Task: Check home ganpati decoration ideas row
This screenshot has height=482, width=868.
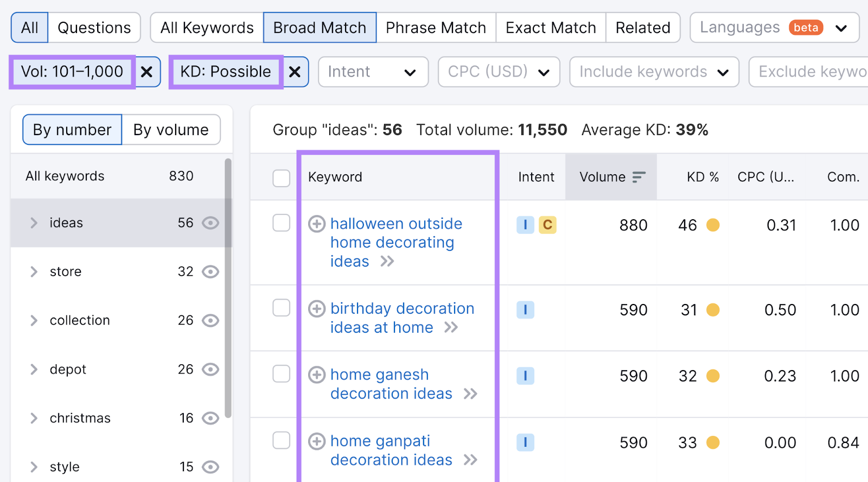Action: click(282, 440)
